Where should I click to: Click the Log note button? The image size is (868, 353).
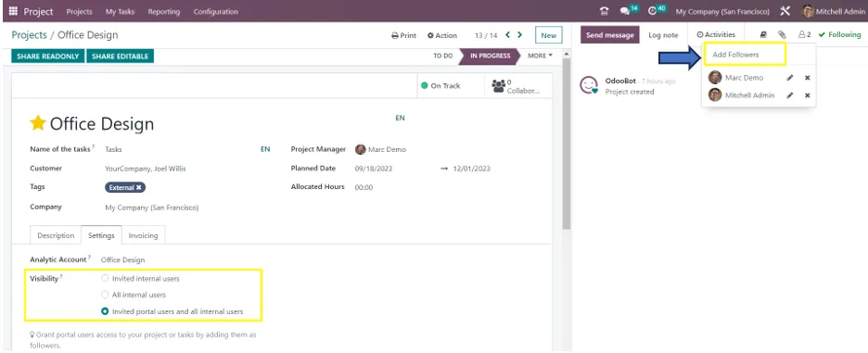[x=663, y=35]
